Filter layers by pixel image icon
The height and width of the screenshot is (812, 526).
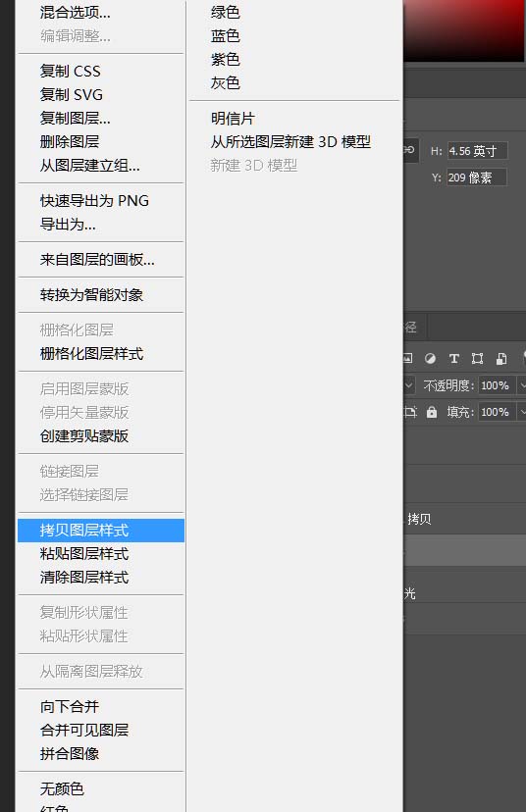coord(408,358)
